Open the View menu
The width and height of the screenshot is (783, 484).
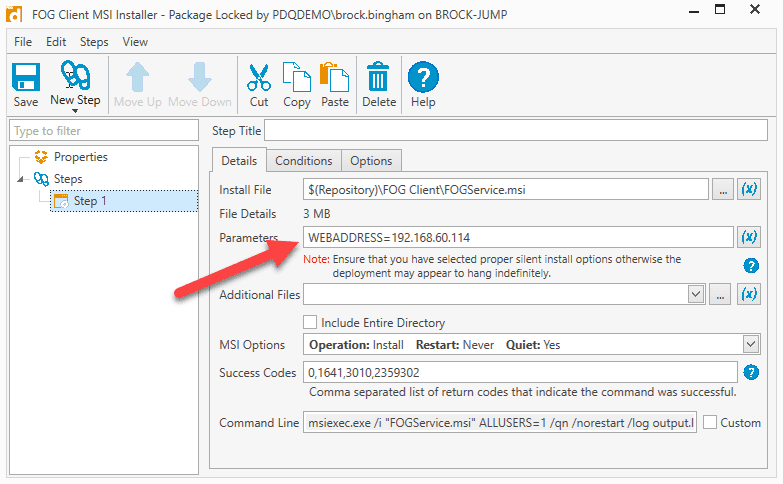click(135, 42)
